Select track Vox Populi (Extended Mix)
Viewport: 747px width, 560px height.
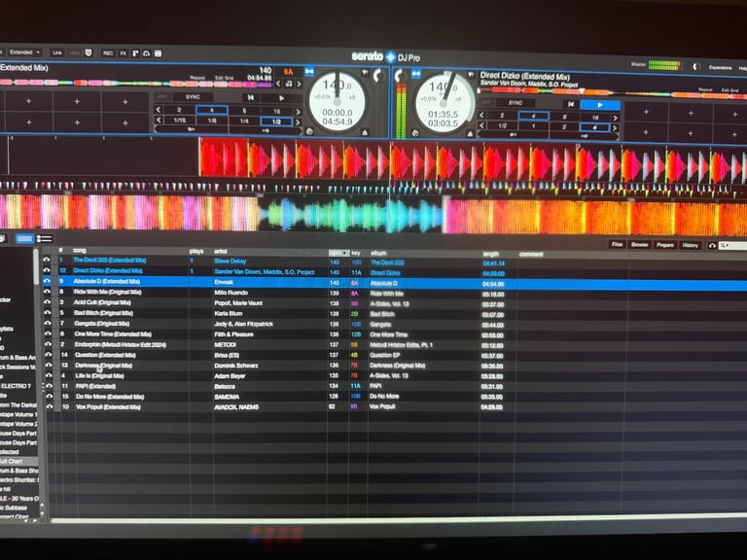point(108,407)
